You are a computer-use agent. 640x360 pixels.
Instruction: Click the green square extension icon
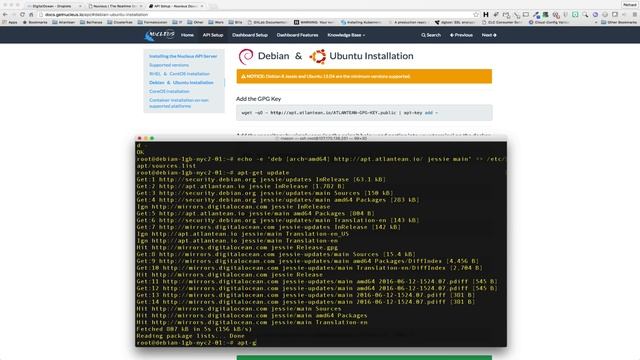tap(575, 14)
